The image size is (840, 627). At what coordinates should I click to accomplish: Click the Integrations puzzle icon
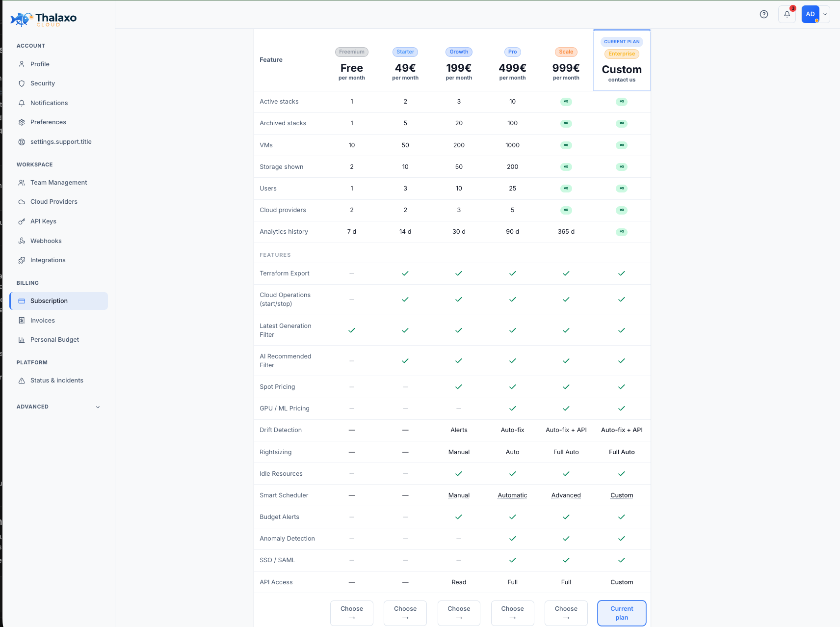click(x=22, y=260)
